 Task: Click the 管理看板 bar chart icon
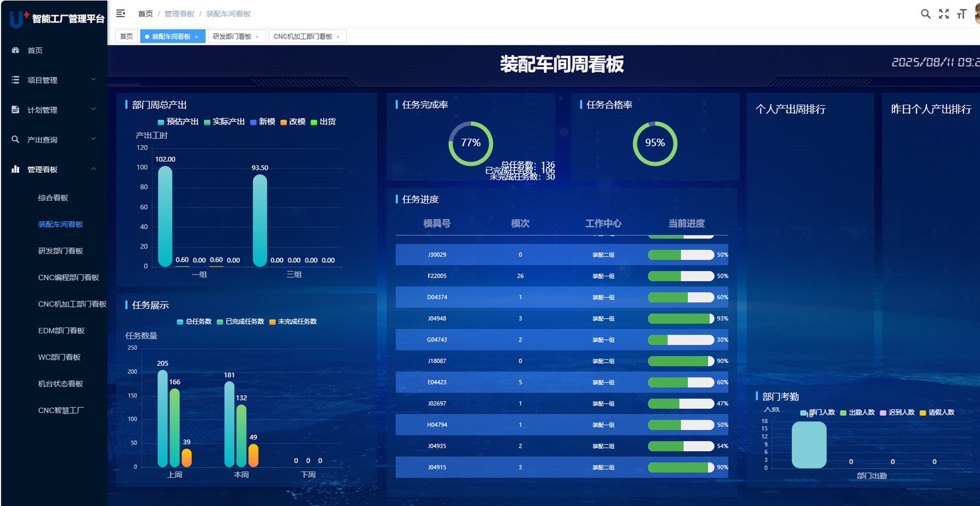coord(16,169)
